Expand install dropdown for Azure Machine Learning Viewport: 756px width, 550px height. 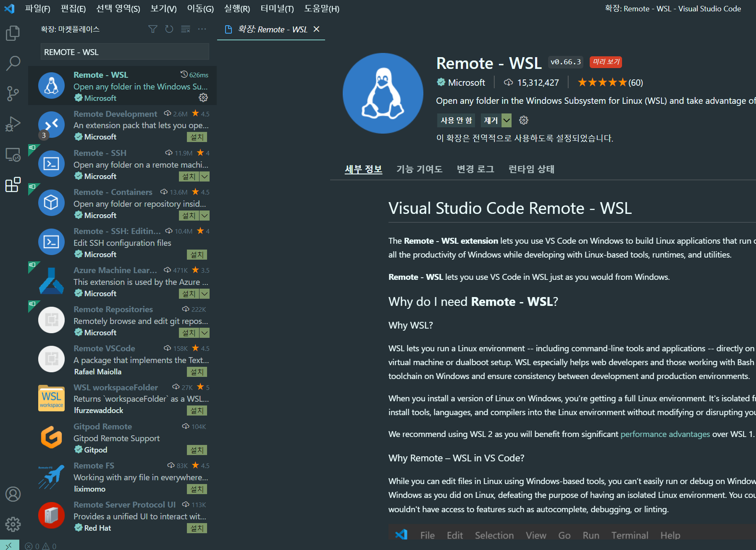point(205,294)
